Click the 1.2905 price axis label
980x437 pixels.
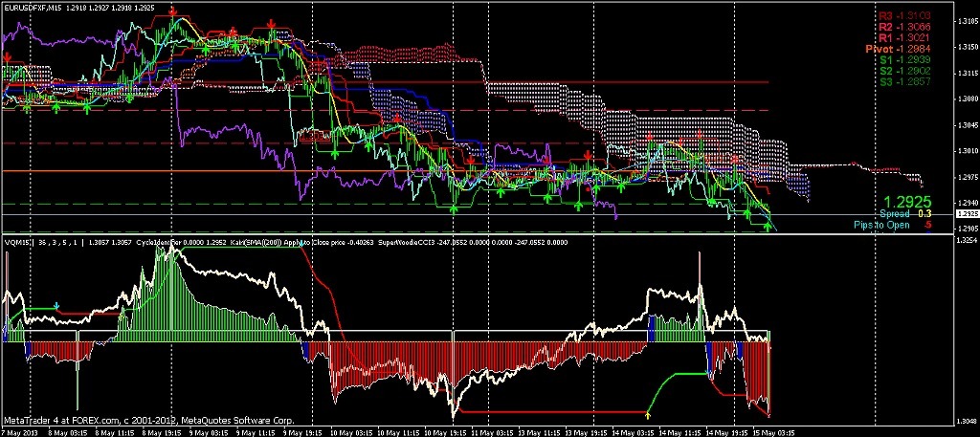[x=967, y=229]
